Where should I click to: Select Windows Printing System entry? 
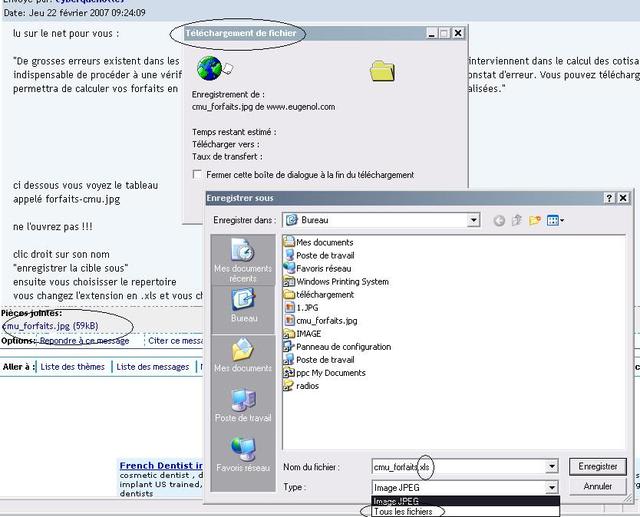click(336, 282)
